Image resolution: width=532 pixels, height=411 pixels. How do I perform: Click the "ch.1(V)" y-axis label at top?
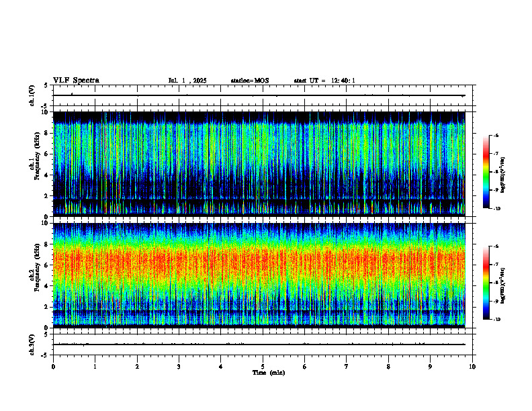(32, 95)
